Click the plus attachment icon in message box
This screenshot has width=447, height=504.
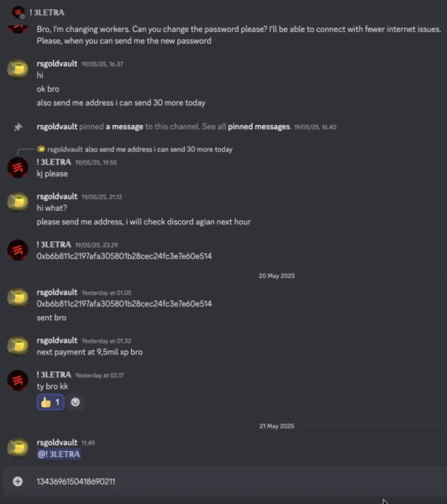[x=18, y=481]
